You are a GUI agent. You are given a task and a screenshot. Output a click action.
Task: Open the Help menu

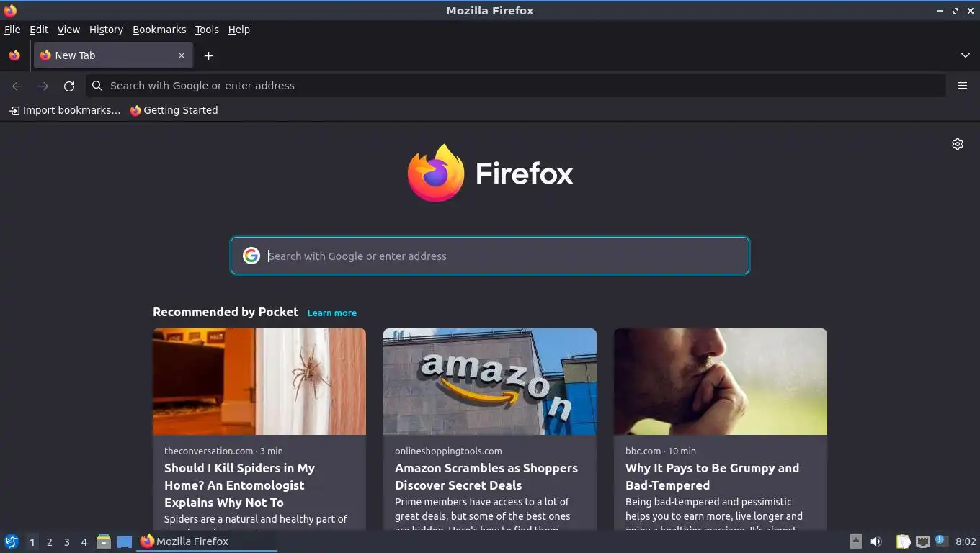tap(239, 30)
